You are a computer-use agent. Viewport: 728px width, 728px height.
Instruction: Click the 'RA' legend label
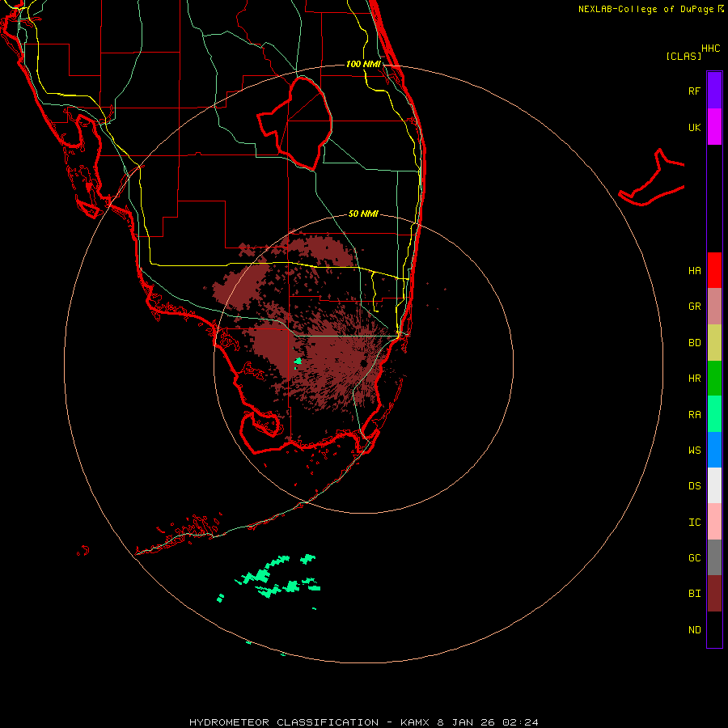[694, 415]
